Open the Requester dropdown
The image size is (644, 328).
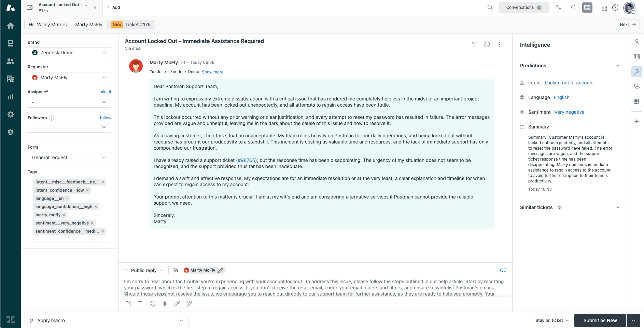pyautogui.click(x=69, y=78)
